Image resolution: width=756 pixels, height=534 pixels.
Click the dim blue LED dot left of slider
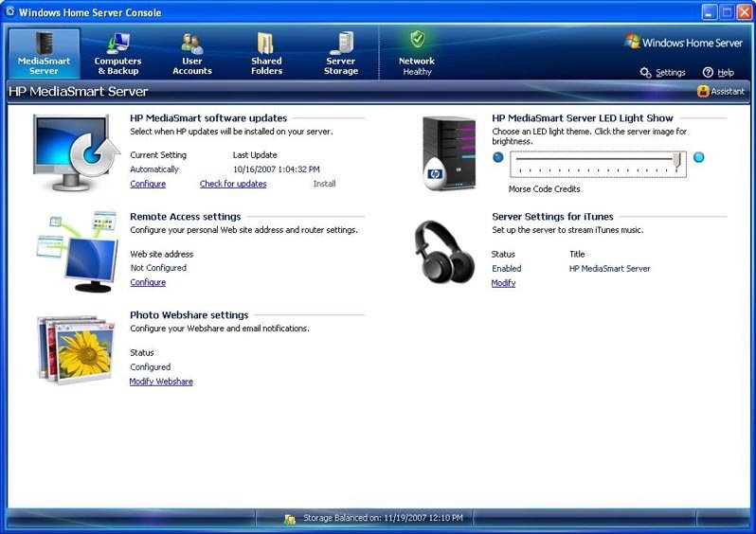pyautogui.click(x=498, y=157)
